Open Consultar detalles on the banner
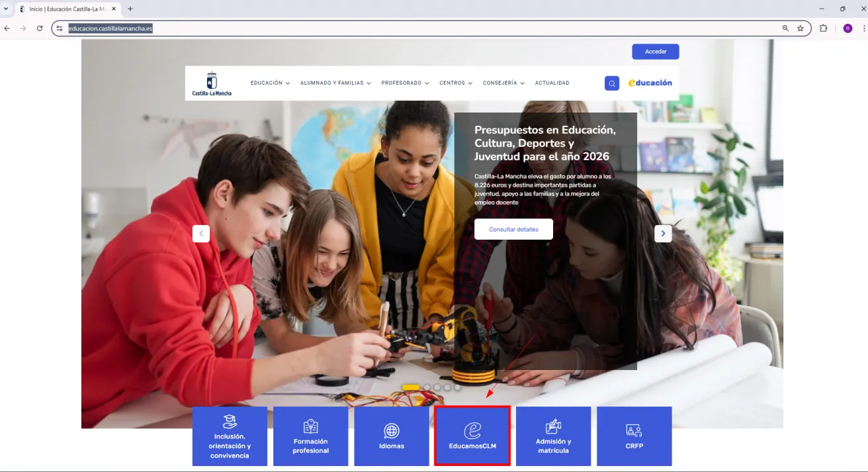 513,229
